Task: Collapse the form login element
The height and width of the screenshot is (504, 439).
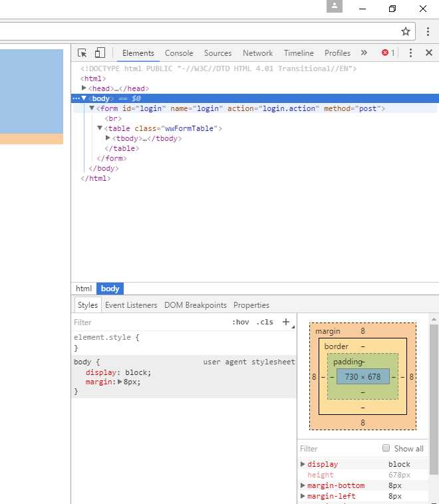Action: click(x=92, y=108)
